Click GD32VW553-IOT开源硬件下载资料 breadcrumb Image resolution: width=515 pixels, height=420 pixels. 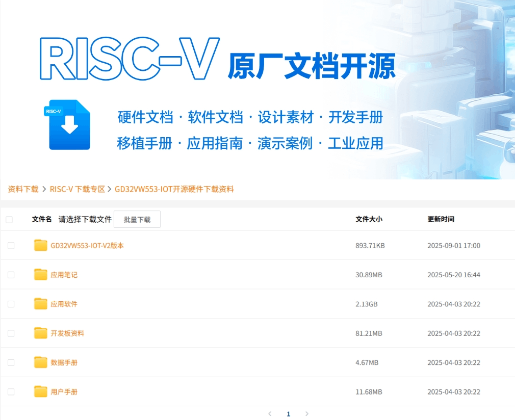point(174,189)
